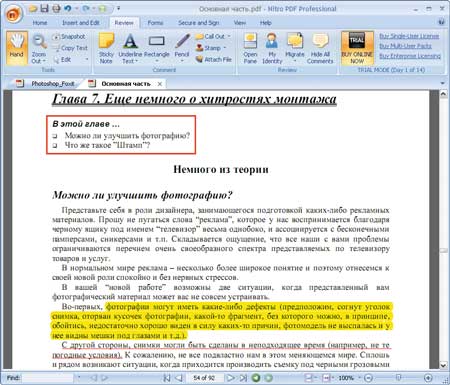Click Buy Single-User License link
The height and width of the screenshot is (385, 450).
coord(409,36)
